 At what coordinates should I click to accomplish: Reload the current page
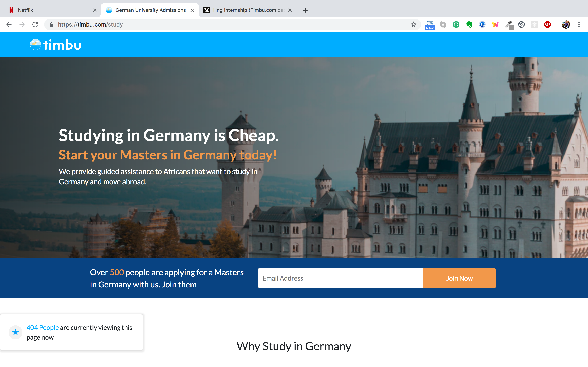pyautogui.click(x=35, y=24)
